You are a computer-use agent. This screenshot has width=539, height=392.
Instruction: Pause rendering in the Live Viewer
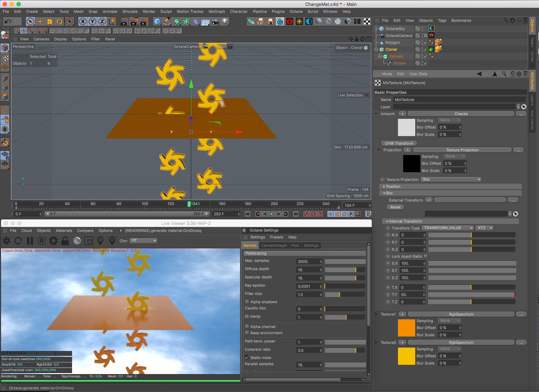point(30,240)
